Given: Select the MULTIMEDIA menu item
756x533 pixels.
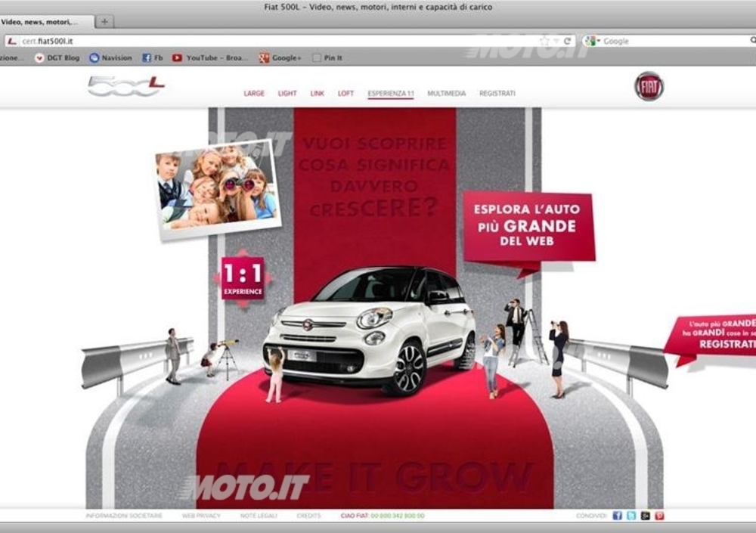Looking at the screenshot, I should coord(446,94).
